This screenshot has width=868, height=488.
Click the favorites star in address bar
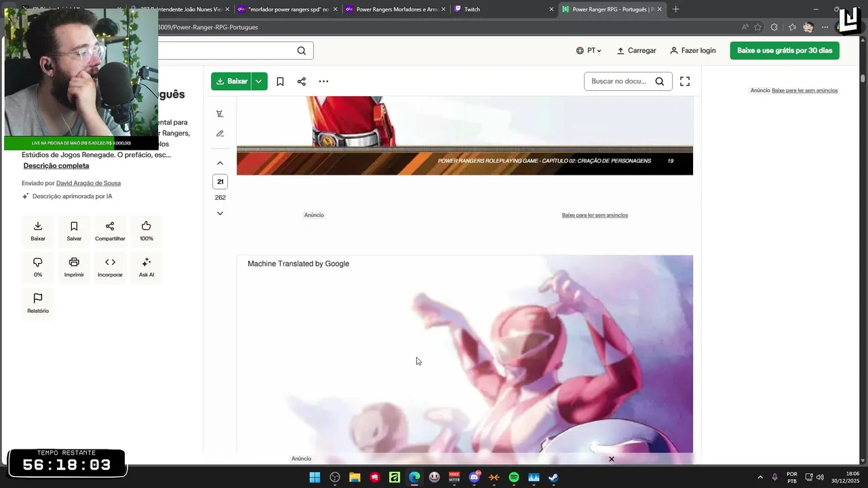(757, 27)
